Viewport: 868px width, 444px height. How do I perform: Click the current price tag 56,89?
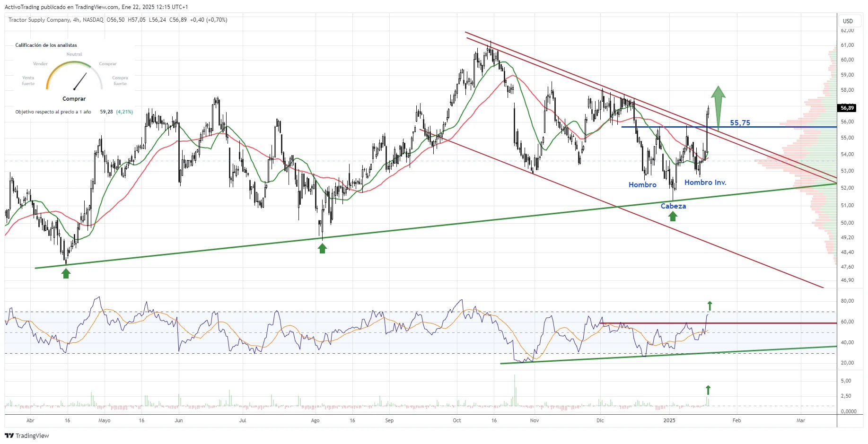pyautogui.click(x=847, y=108)
